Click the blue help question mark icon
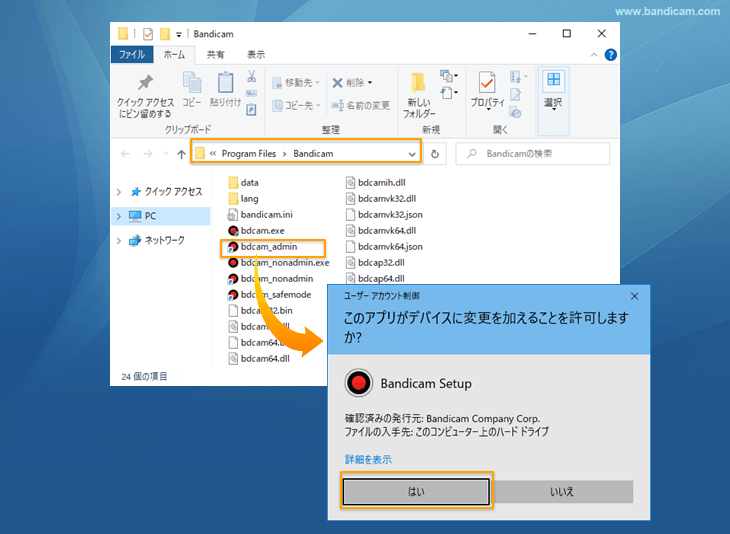This screenshot has height=534, width=730. tap(611, 55)
